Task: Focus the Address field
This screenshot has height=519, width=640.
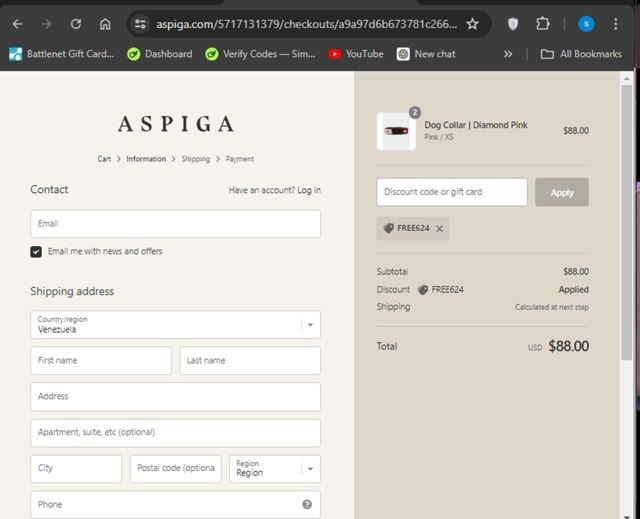Action: click(176, 397)
